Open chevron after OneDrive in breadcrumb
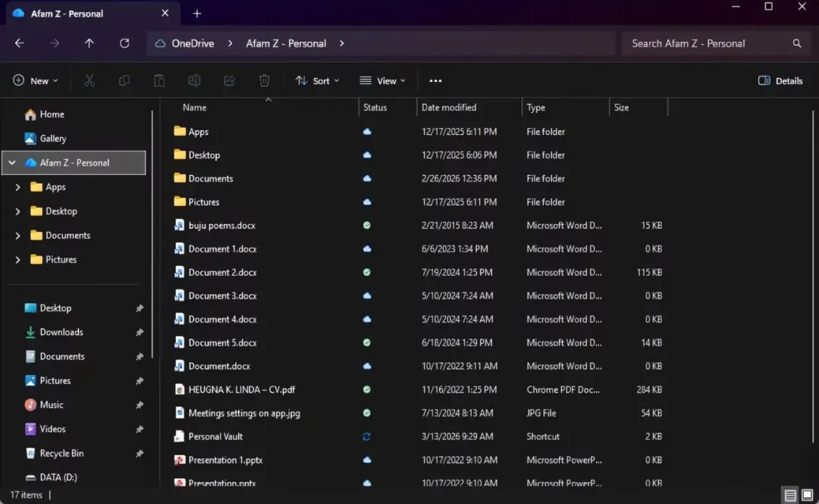Image resolution: width=819 pixels, height=504 pixels. (x=230, y=43)
